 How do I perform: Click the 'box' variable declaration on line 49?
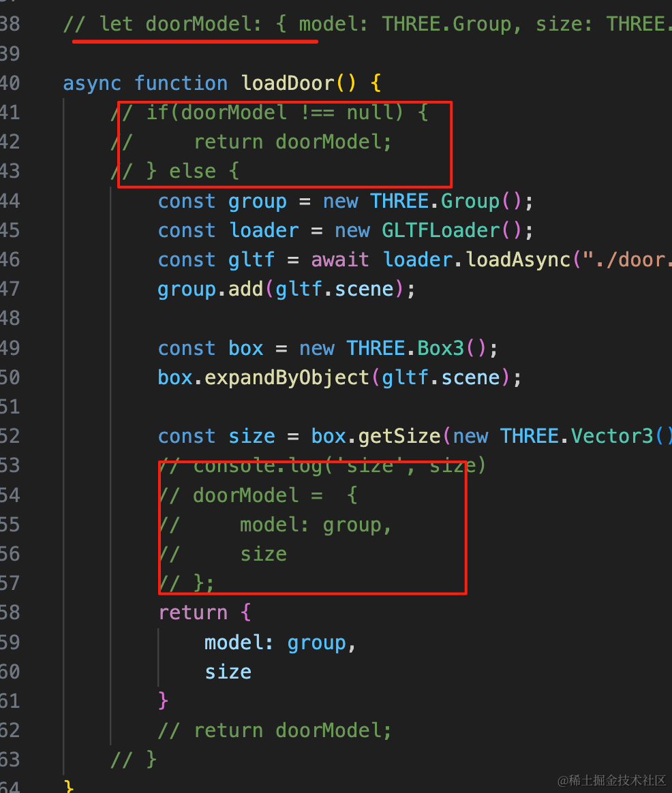point(246,348)
